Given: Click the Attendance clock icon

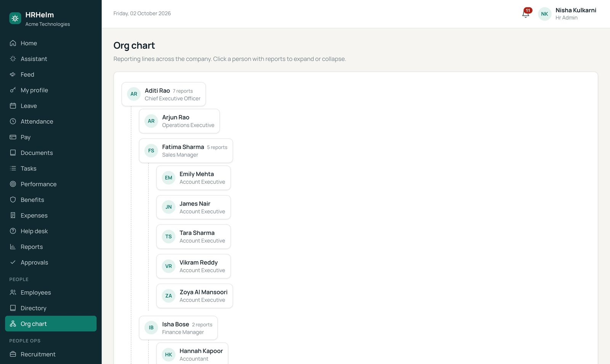Looking at the screenshot, I should click(13, 121).
